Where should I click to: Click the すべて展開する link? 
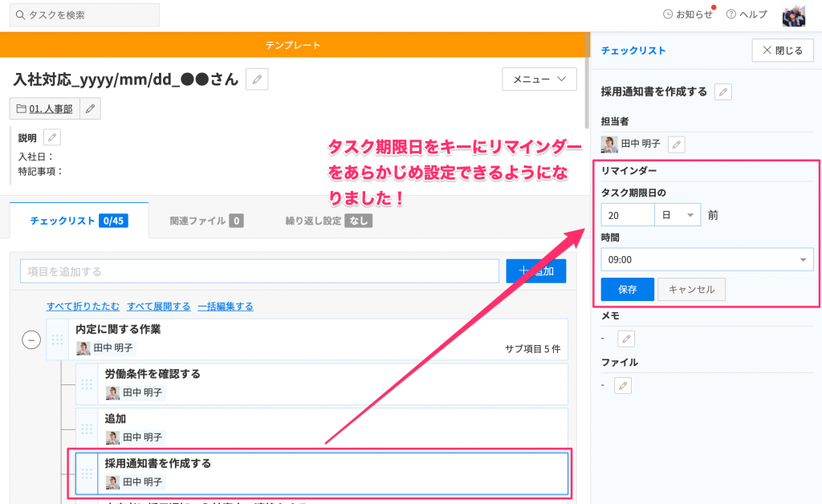(159, 306)
